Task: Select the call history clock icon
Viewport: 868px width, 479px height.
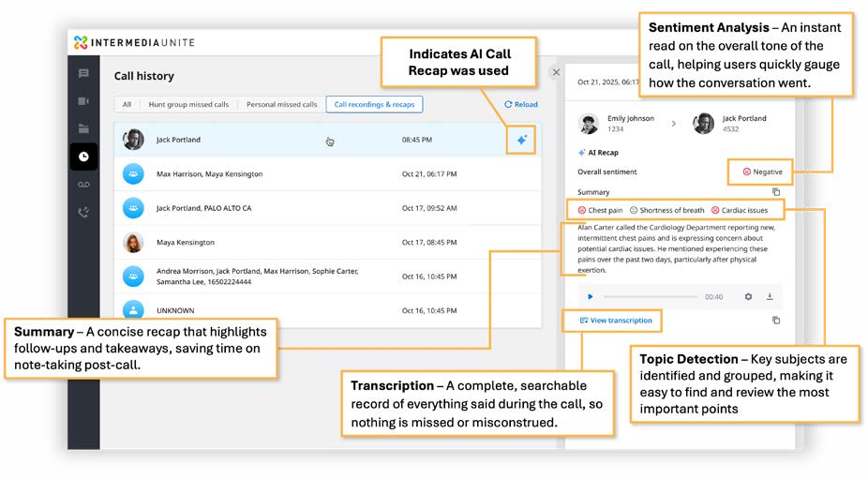Action: [83, 157]
